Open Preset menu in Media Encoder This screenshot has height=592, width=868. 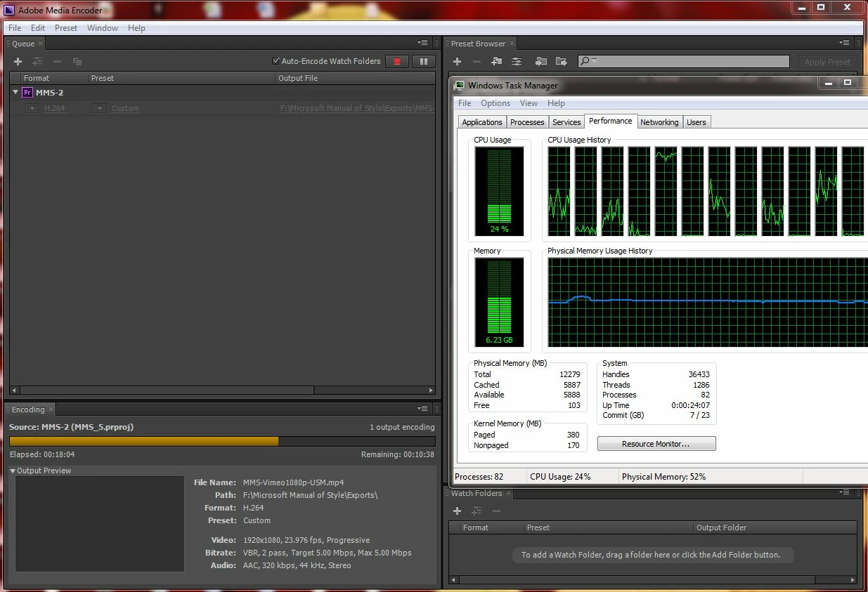66,28
